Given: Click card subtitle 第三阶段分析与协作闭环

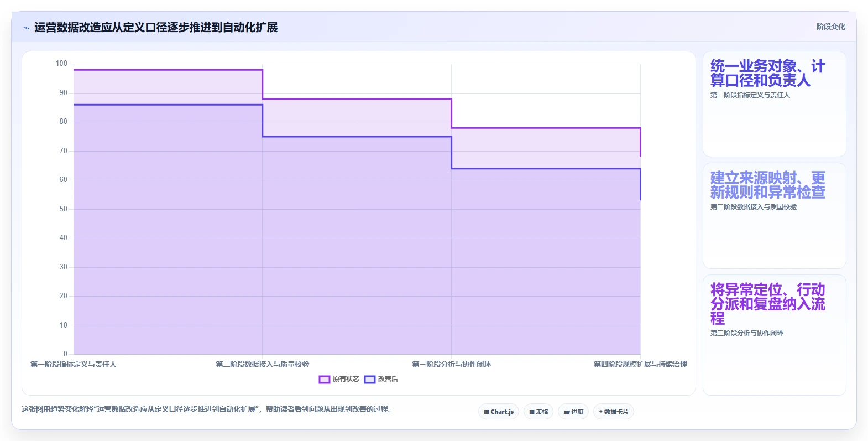Looking at the screenshot, I should coord(747,333).
